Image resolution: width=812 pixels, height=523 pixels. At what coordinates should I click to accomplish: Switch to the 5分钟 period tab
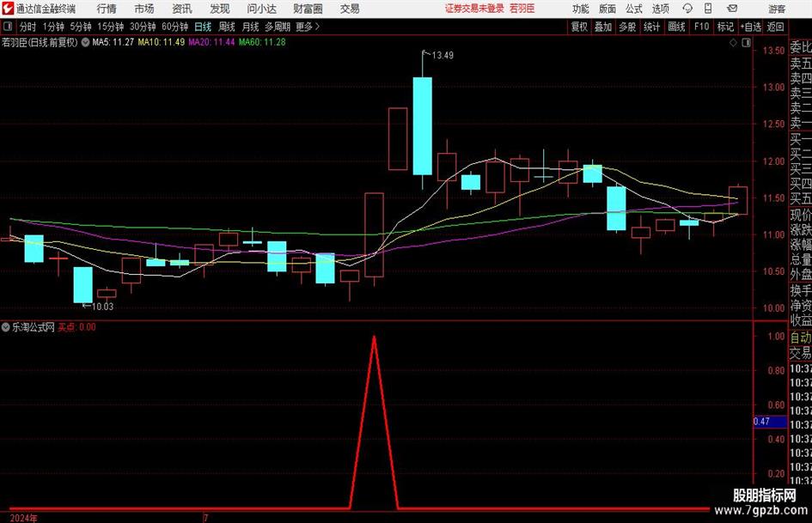point(81,27)
